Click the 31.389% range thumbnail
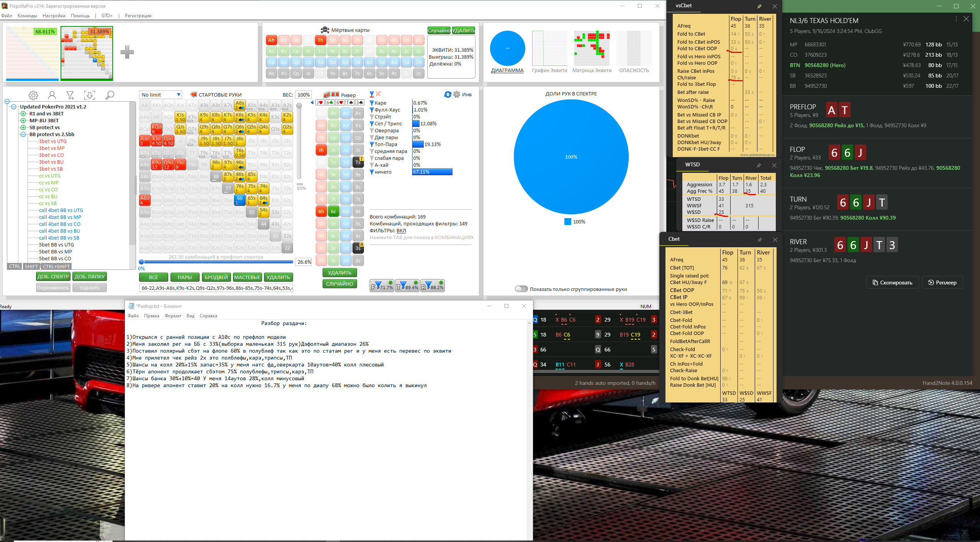The height and width of the screenshot is (542, 980). point(87,53)
